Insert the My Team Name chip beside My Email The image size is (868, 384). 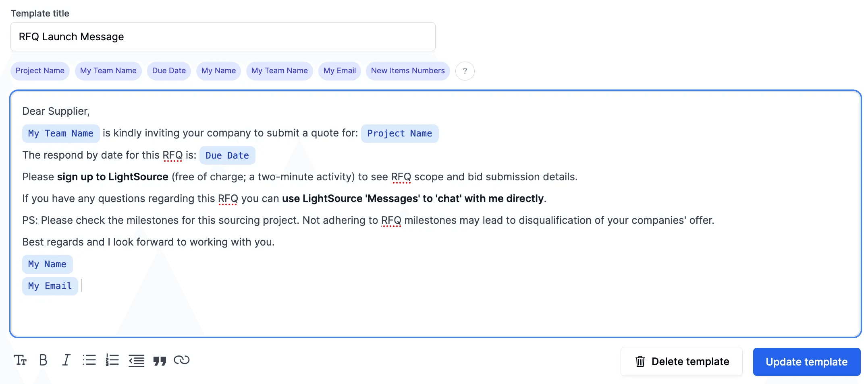pyautogui.click(x=279, y=71)
